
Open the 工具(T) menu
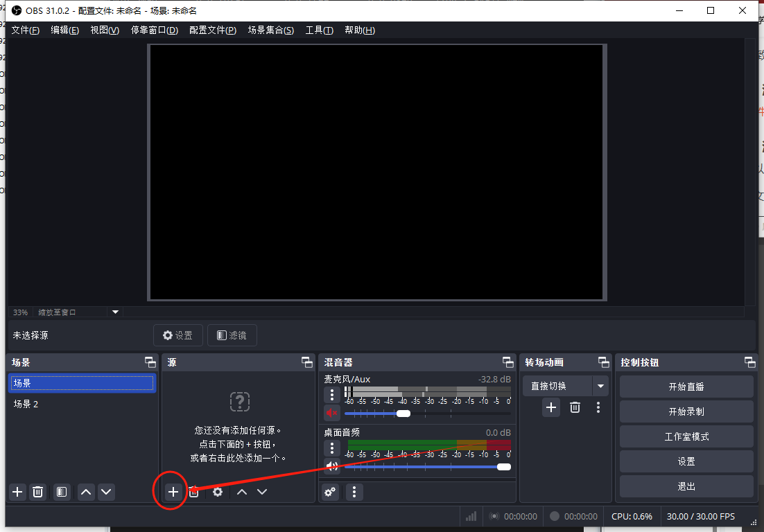319,30
